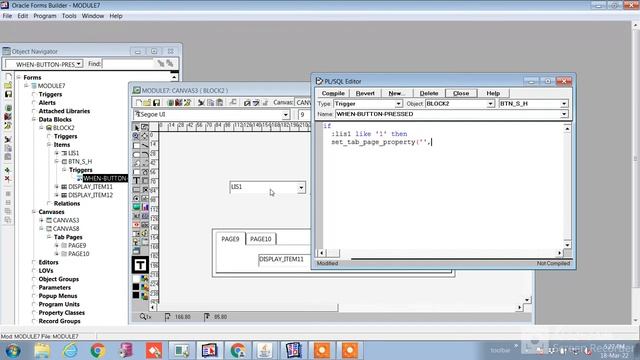This screenshot has height=360, width=640.
Task: Expand the LIS1 item node
Action: pos(57,153)
